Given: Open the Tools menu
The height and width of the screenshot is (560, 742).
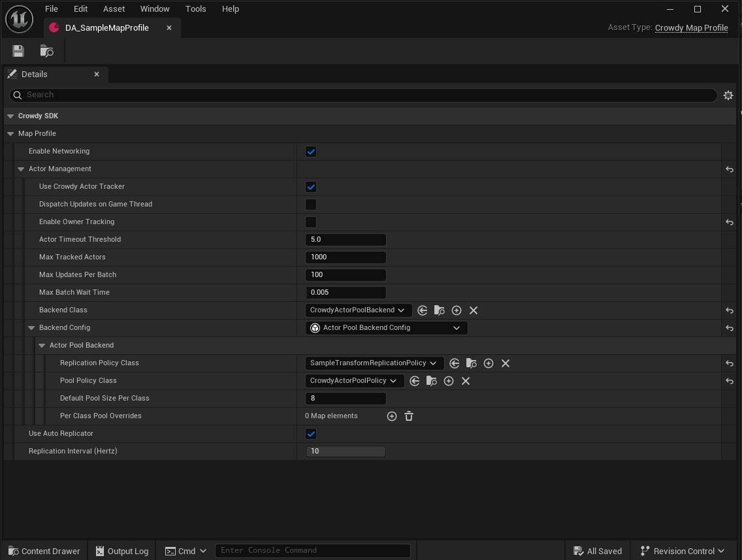Looking at the screenshot, I should (195, 9).
